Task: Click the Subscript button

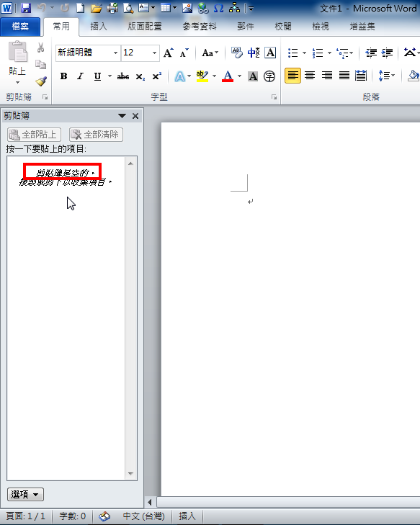Action: click(x=140, y=76)
